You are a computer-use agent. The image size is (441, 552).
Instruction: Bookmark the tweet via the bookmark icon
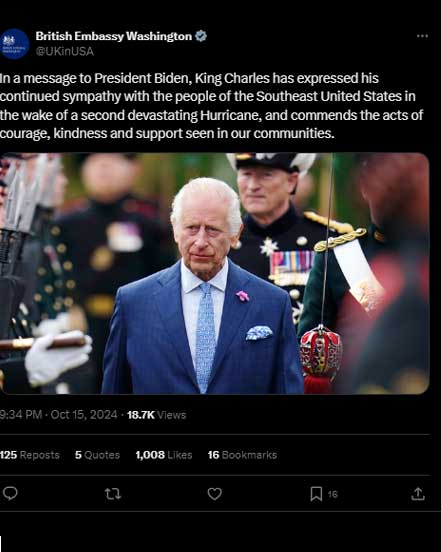[316, 494]
